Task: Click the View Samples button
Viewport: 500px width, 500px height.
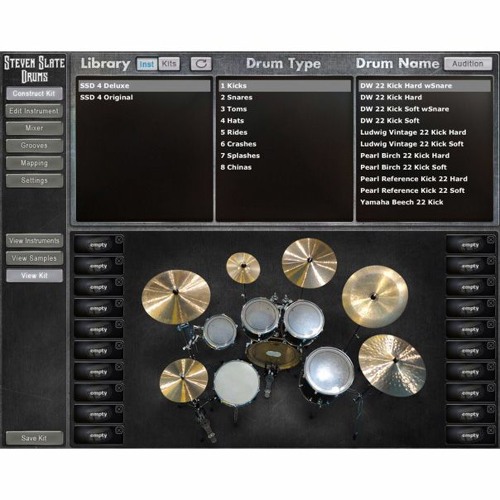Action: 34,258
